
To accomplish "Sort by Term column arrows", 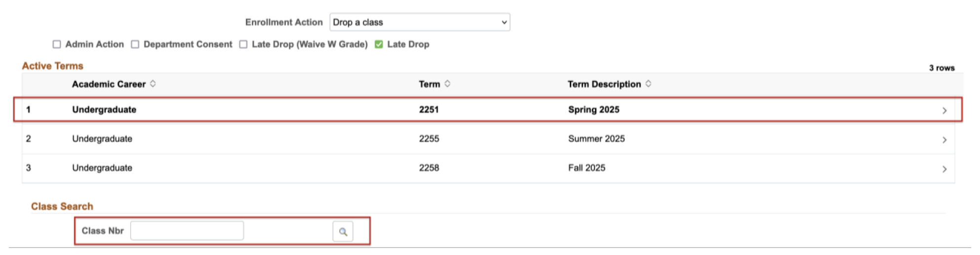I will pyautogui.click(x=447, y=84).
